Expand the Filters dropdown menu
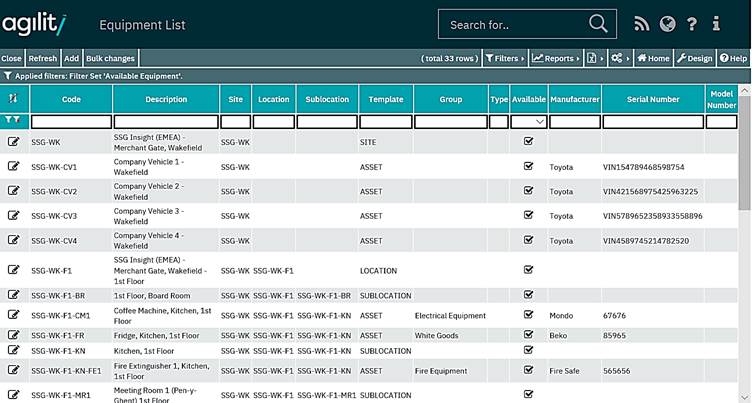This screenshot has height=403, width=752. [505, 59]
